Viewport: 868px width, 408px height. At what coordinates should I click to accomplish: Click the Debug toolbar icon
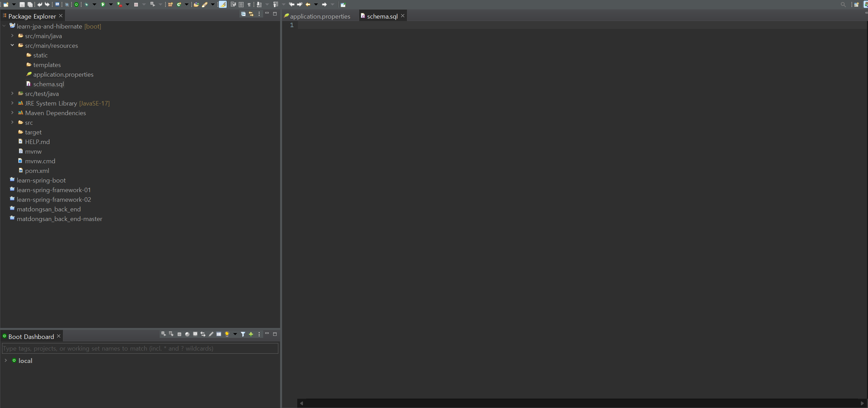pyautogui.click(x=87, y=4)
